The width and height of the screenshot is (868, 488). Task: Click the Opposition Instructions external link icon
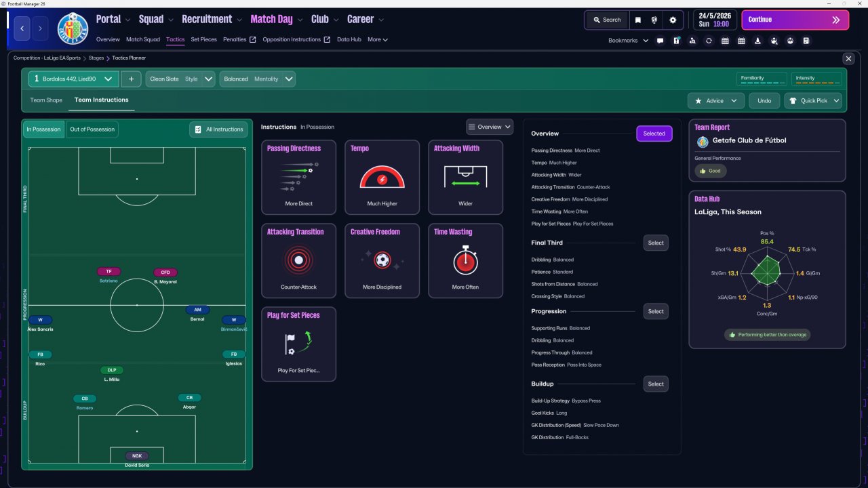[327, 39]
